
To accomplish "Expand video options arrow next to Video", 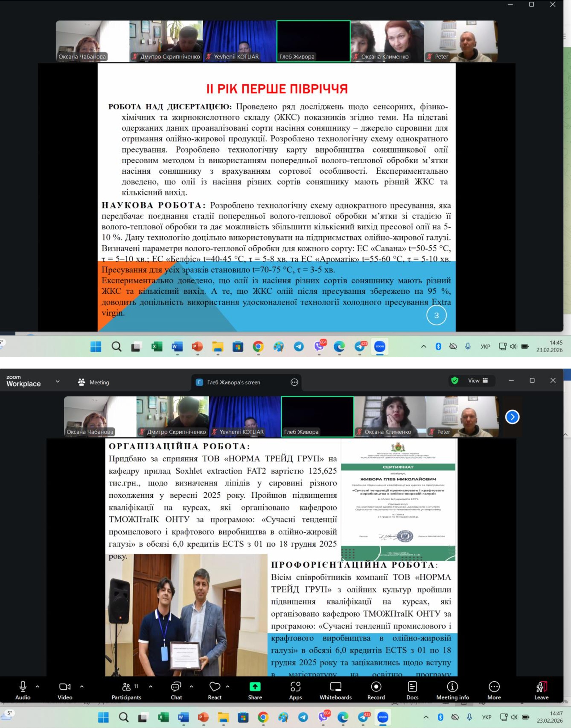I will [82, 686].
